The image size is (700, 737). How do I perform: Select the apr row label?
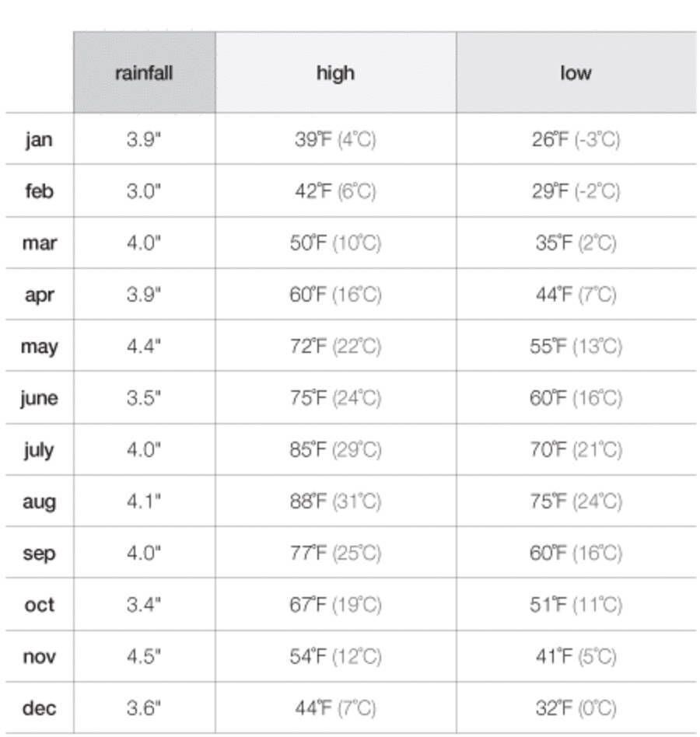pos(39,295)
